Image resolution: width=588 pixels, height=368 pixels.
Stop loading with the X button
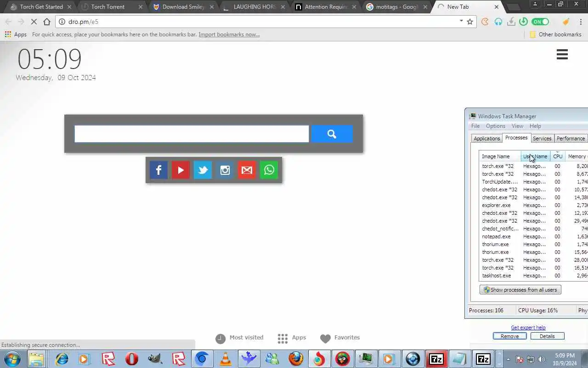pos(34,22)
